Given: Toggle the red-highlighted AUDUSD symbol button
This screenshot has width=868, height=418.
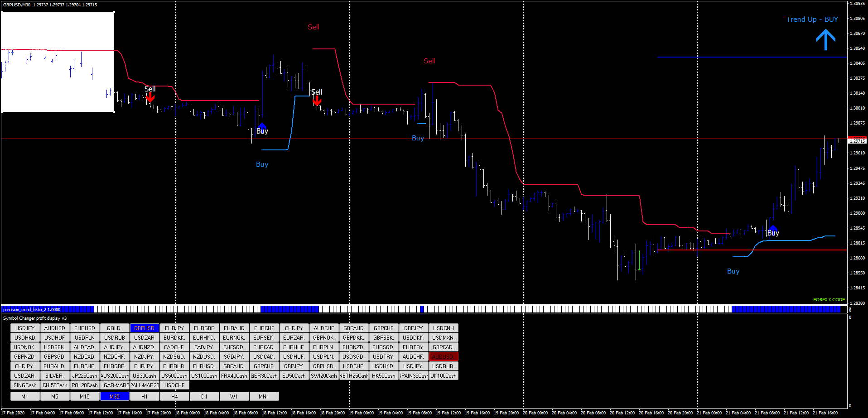Looking at the screenshot, I should 443,356.
